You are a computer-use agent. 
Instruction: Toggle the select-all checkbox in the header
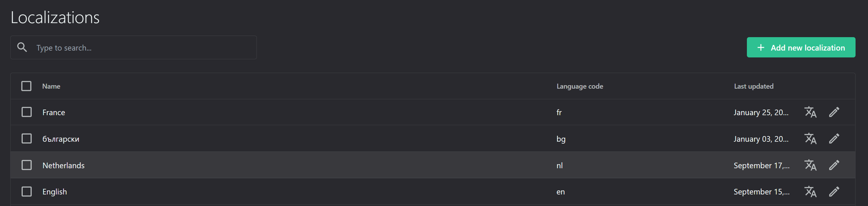point(26,86)
